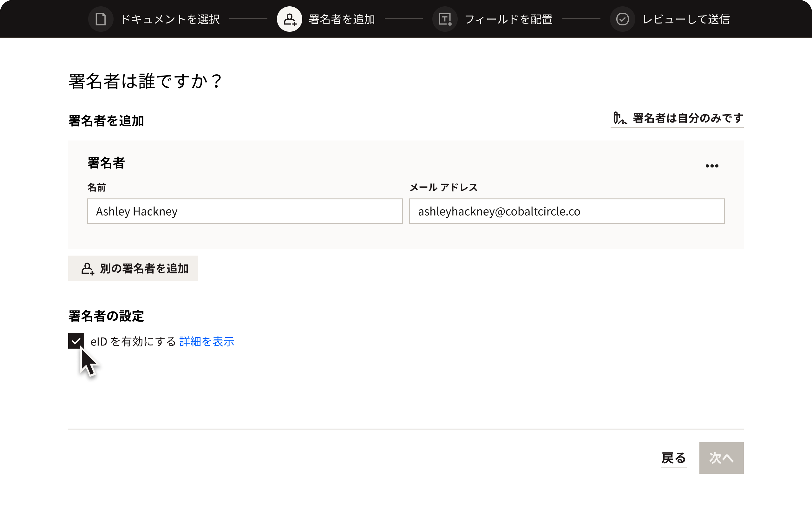The image size is (812, 508).
Task: Click the add-signer icon in the stepper
Action: (289, 19)
